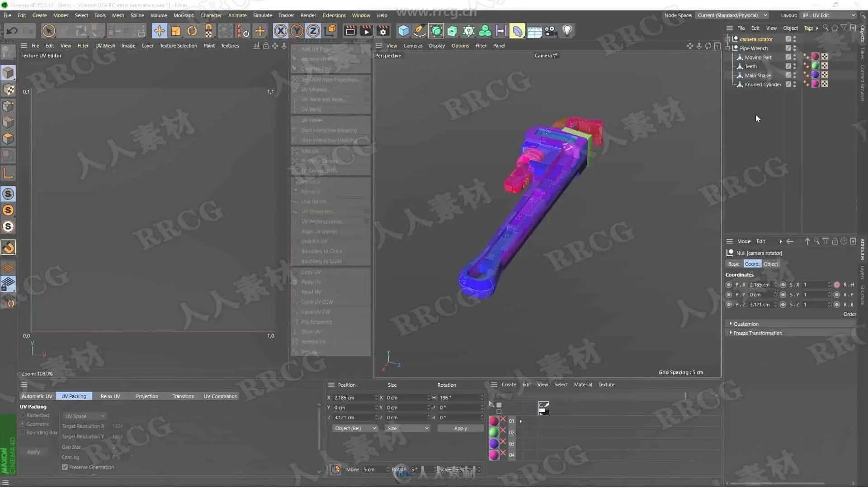868x488 pixels.
Task: Select the Move tool in toolbar
Action: coord(159,31)
